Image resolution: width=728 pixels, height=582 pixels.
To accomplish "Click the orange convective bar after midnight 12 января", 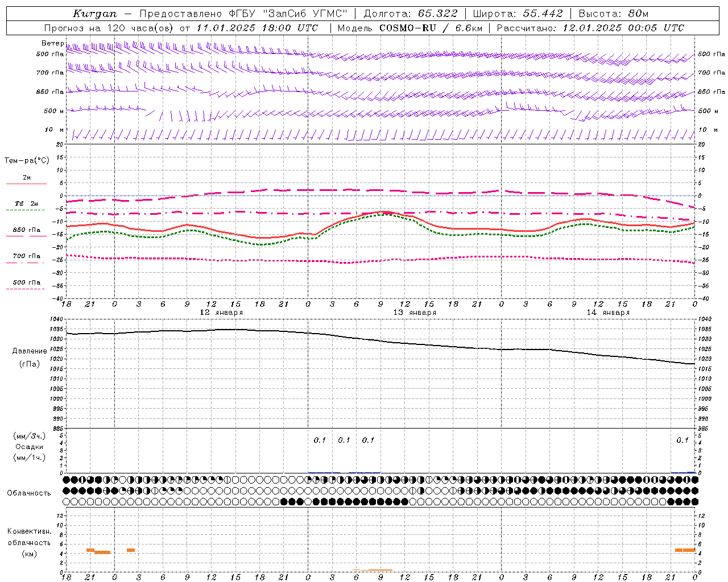I will pyautogui.click(x=131, y=550).
